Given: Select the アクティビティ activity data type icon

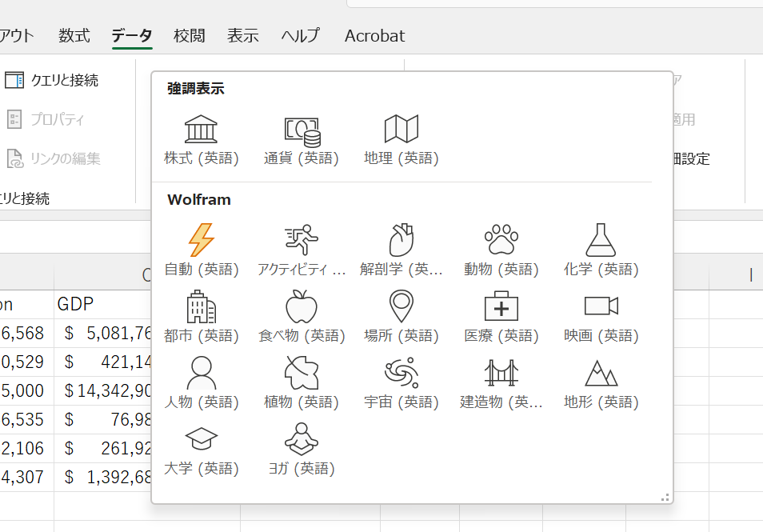Looking at the screenshot, I should click(x=300, y=240).
